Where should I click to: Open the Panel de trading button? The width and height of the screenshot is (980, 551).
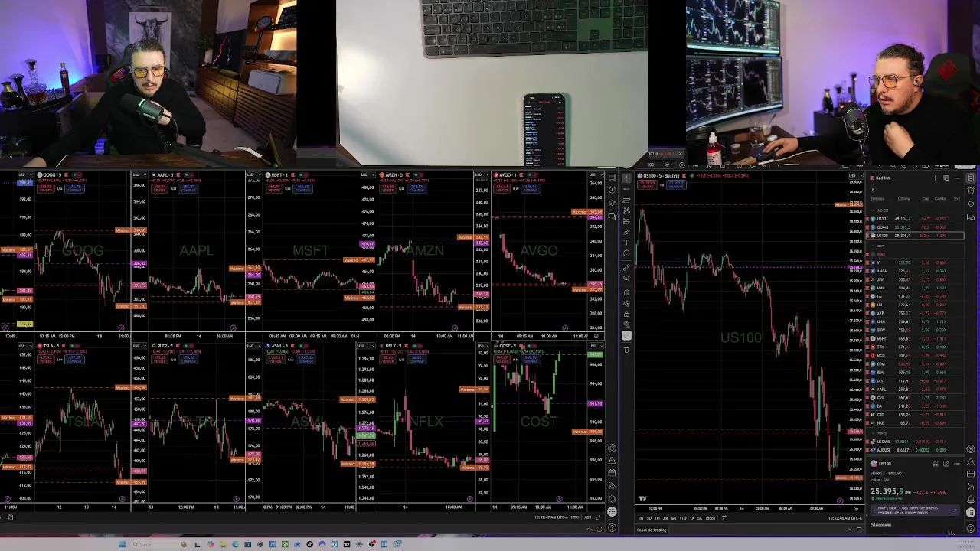pos(652,530)
